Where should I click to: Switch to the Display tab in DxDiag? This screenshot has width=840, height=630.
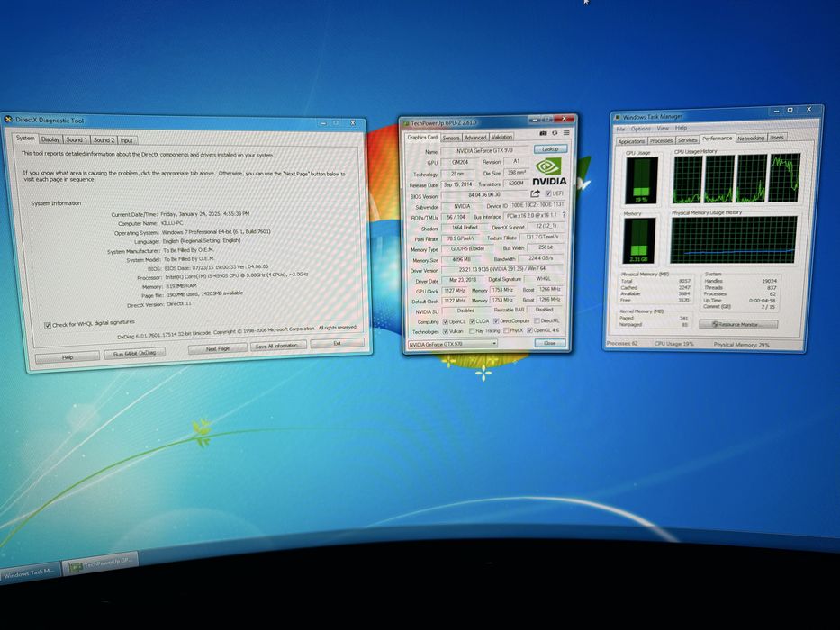[50, 139]
